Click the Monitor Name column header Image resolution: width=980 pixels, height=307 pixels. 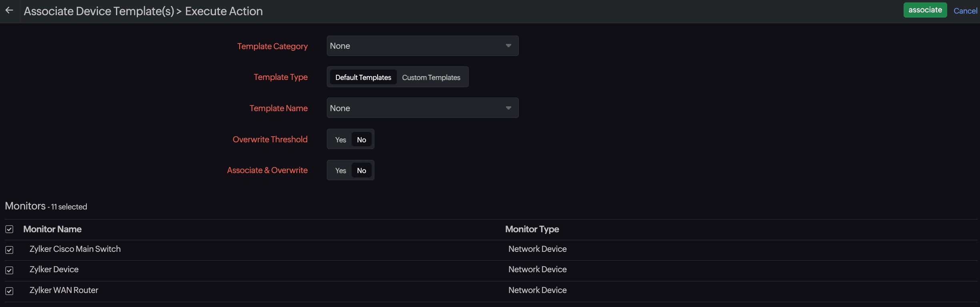[52, 229]
